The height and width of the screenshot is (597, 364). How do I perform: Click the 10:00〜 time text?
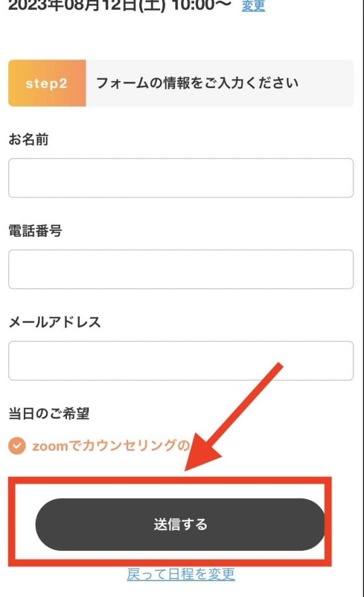tap(201, 5)
